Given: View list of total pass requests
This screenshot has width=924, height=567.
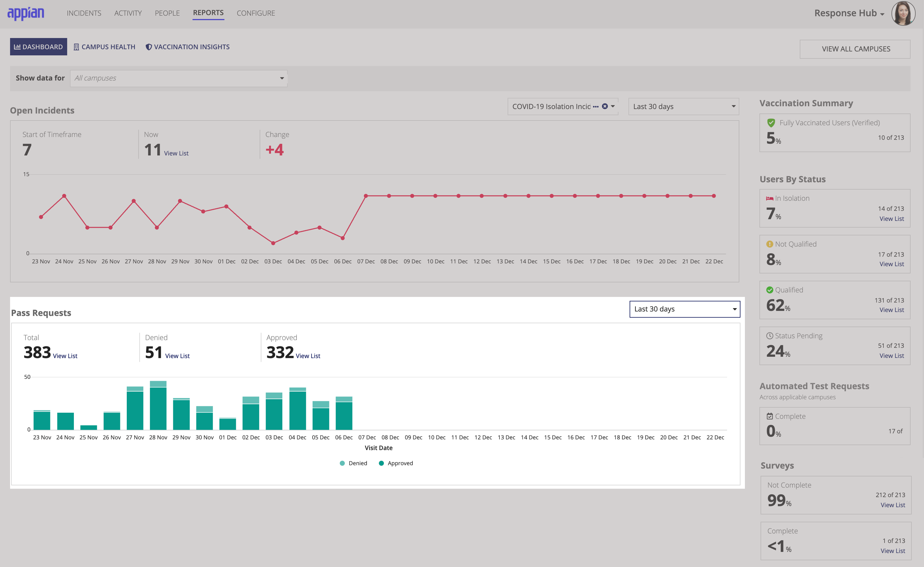Looking at the screenshot, I should (x=65, y=356).
